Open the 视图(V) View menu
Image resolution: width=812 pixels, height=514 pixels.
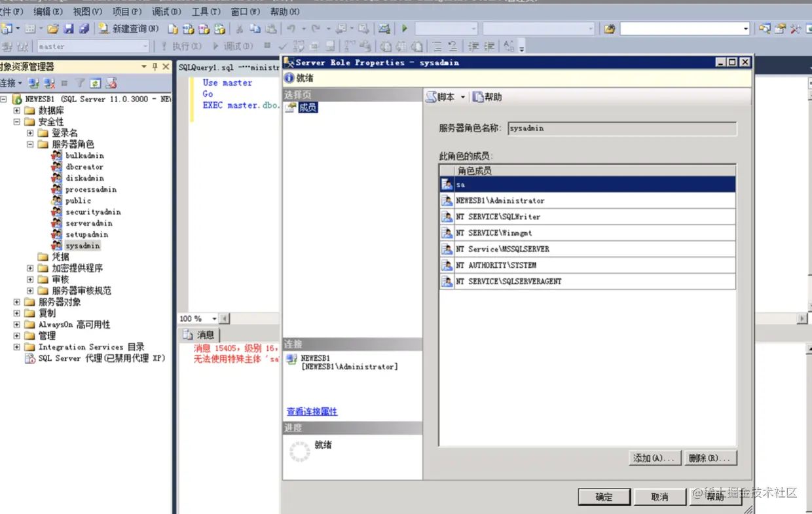click(x=87, y=12)
